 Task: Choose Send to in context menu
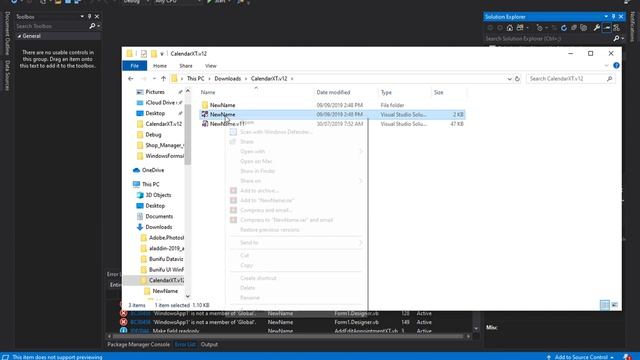pos(249,243)
